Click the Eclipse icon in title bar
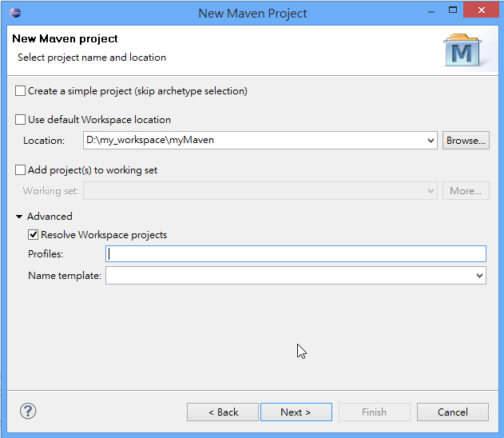 [x=15, y=13]
